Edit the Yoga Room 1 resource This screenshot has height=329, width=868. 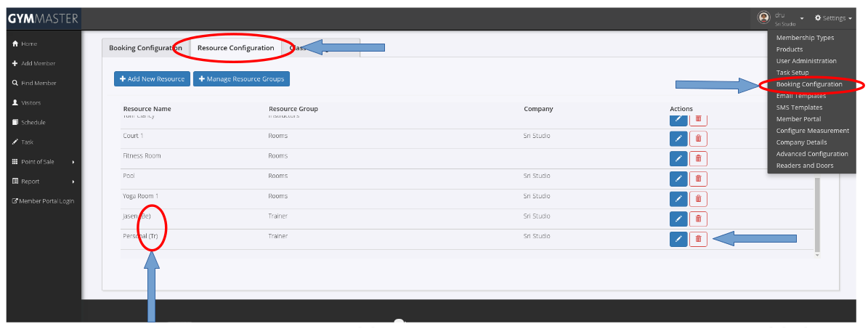point(678,198)
